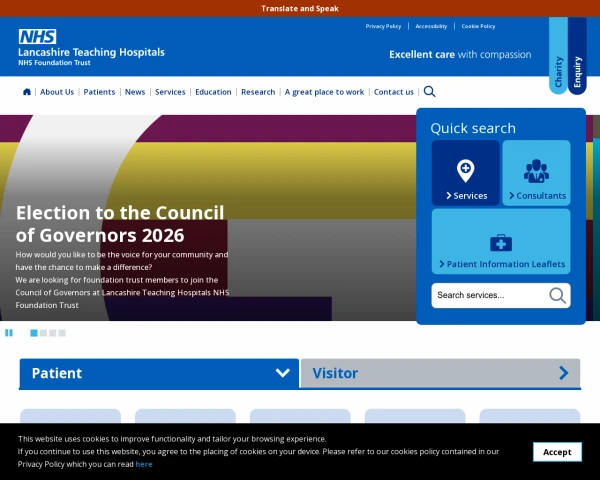Open site search magnifier in navigation bar
600x480 pixels.
point(429,91)
